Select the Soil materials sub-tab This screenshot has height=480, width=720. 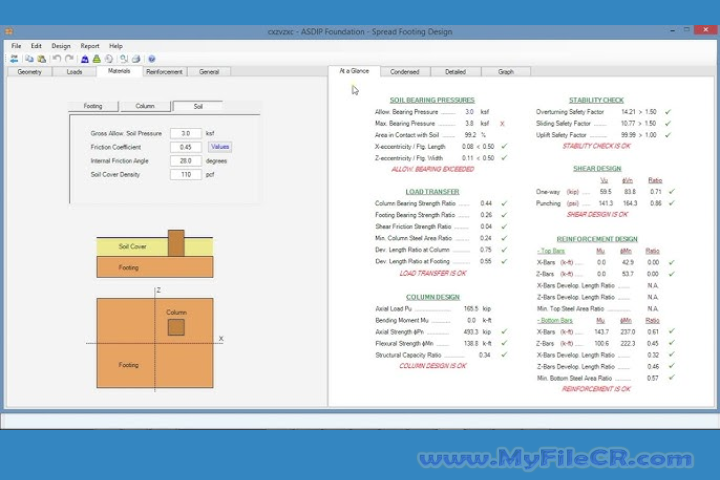(198, 106)
